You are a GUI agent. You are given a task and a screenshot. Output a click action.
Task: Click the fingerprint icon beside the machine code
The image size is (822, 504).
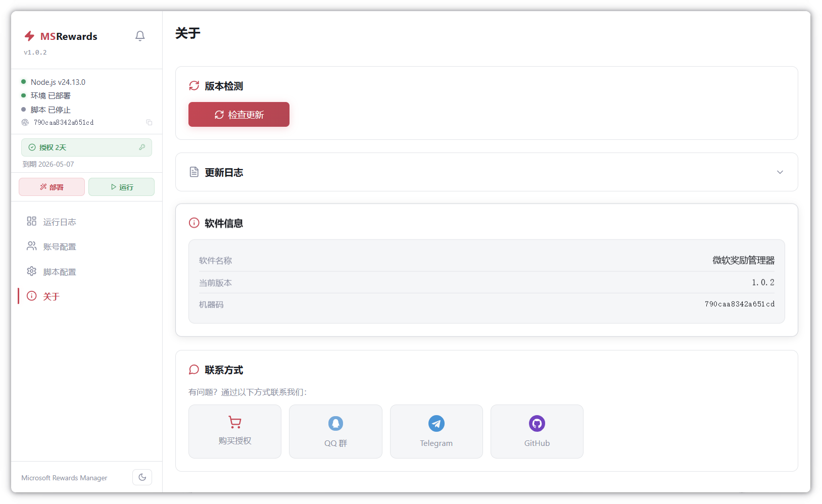(x=25, y=122)
